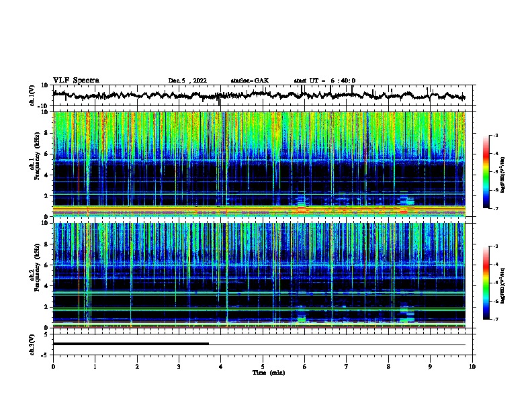Click the "0" tick on the time axis
The width and height of the screenshot is (532, 411).
point(53,367)
